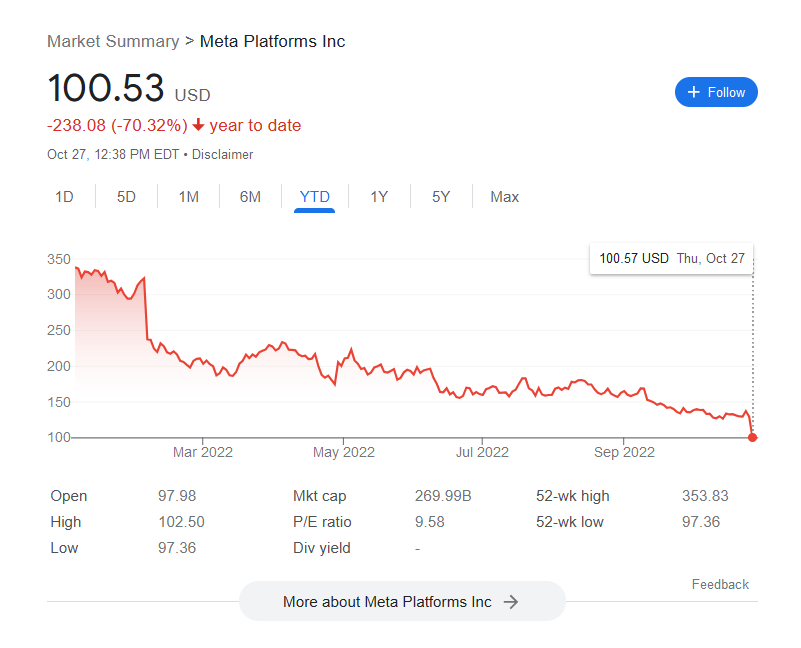Open the Disclaimer link
The height and width of the screenshot is (648, 801).
tap(222, 154)
